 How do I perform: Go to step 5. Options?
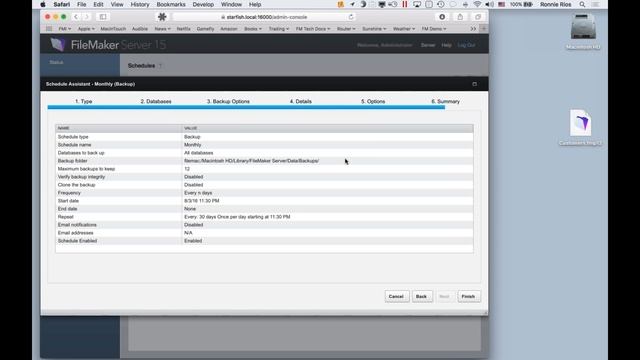373,101
